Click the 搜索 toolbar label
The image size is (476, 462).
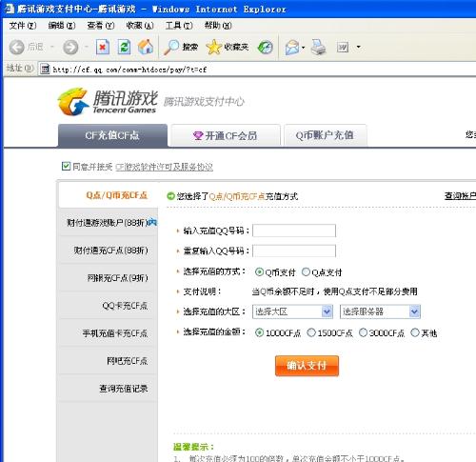point(190,47)
